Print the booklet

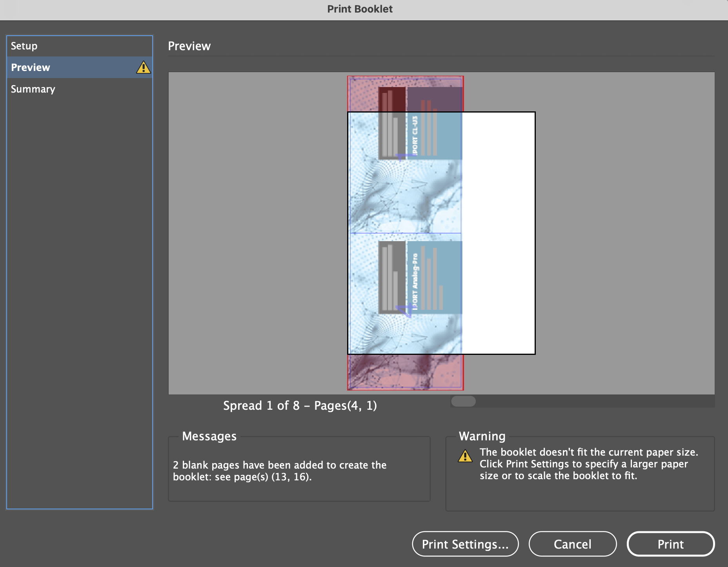point(670,544)
